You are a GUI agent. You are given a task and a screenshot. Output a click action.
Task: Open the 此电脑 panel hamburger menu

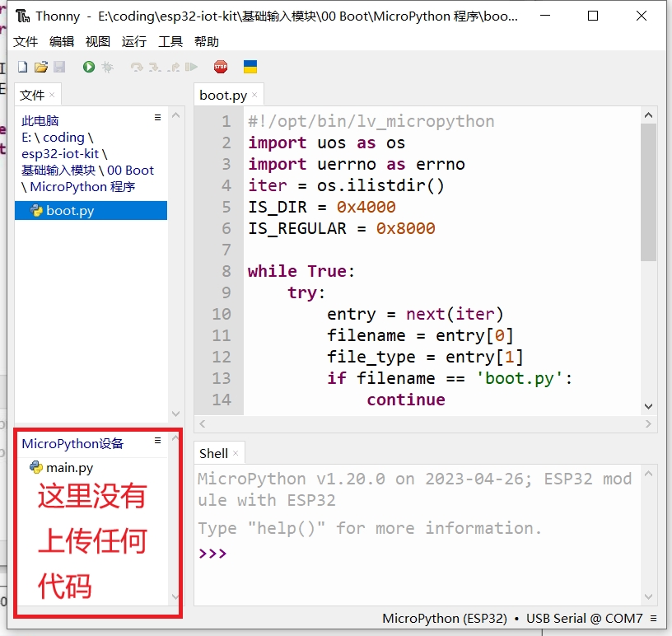pos(157,119)
